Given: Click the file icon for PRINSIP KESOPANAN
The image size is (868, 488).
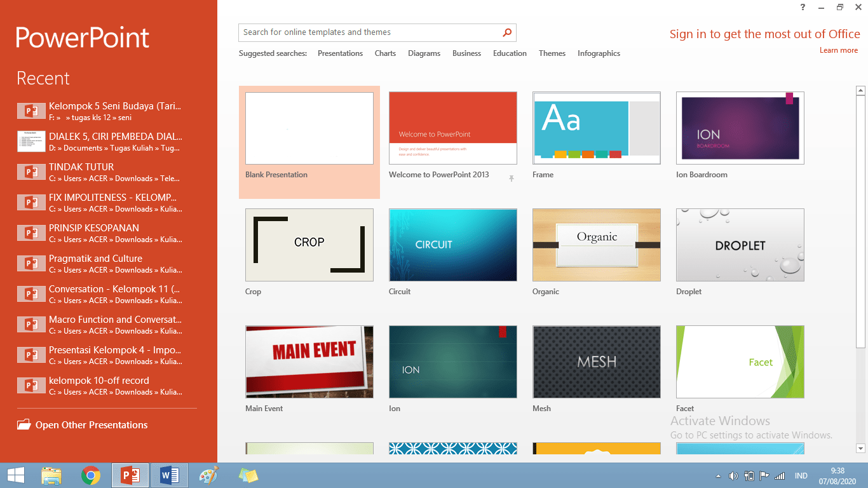Looking at the screenshot, I should pyautogui.click(x=31, y=233).
